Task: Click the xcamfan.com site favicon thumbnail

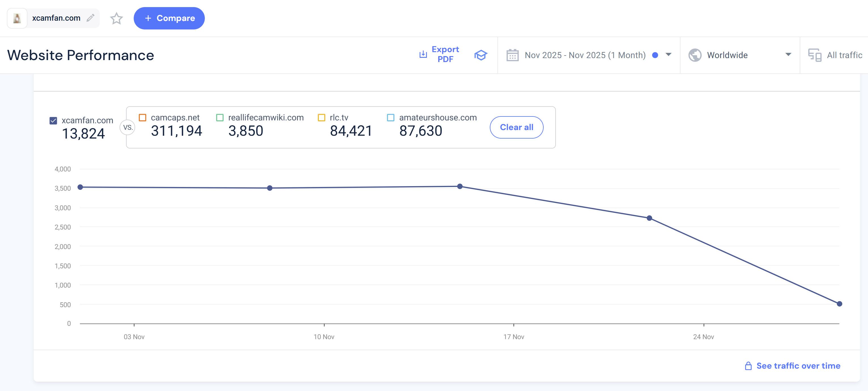Action: coord(17,18)
